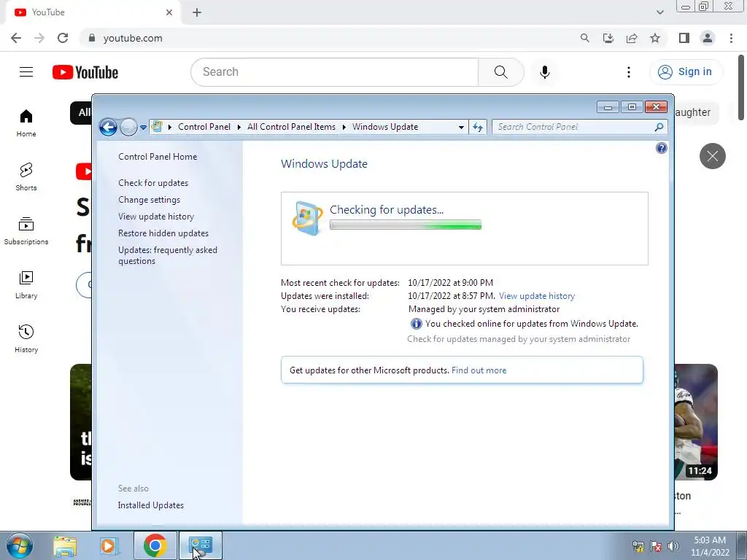The height and width of the screenshot is (560, 747).
Task: Open View update history in the sidebar
Action: (156, 217)
